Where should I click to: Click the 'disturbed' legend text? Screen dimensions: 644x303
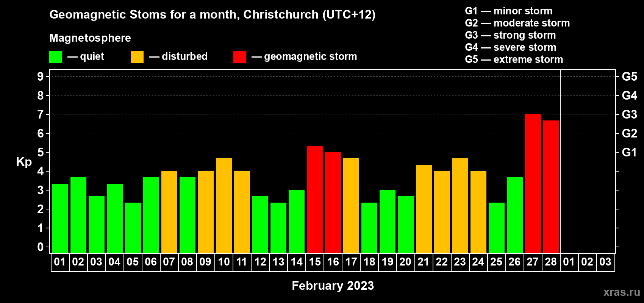[x=184, y=56]
